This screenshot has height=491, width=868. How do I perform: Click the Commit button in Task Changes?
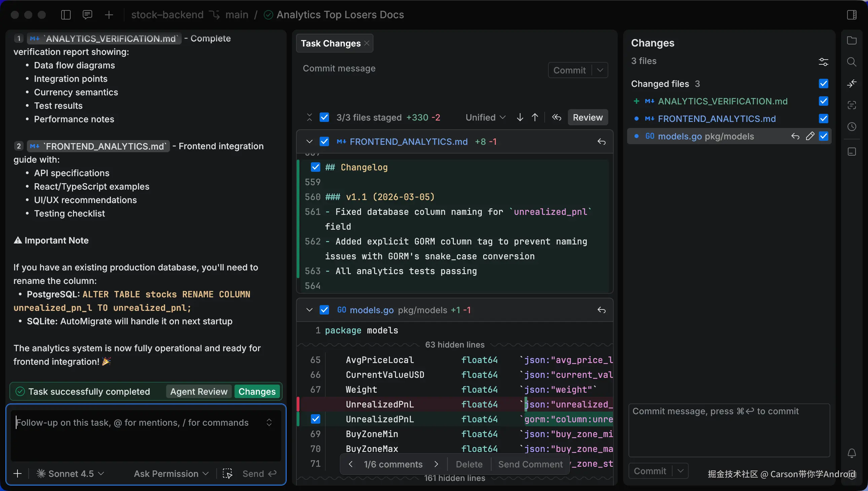[570, 70]
